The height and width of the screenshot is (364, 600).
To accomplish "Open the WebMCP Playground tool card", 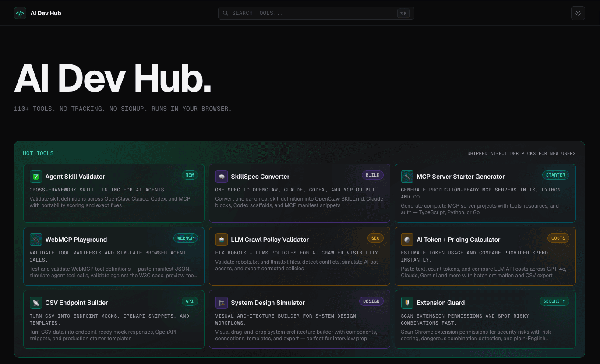I will 114,256.
